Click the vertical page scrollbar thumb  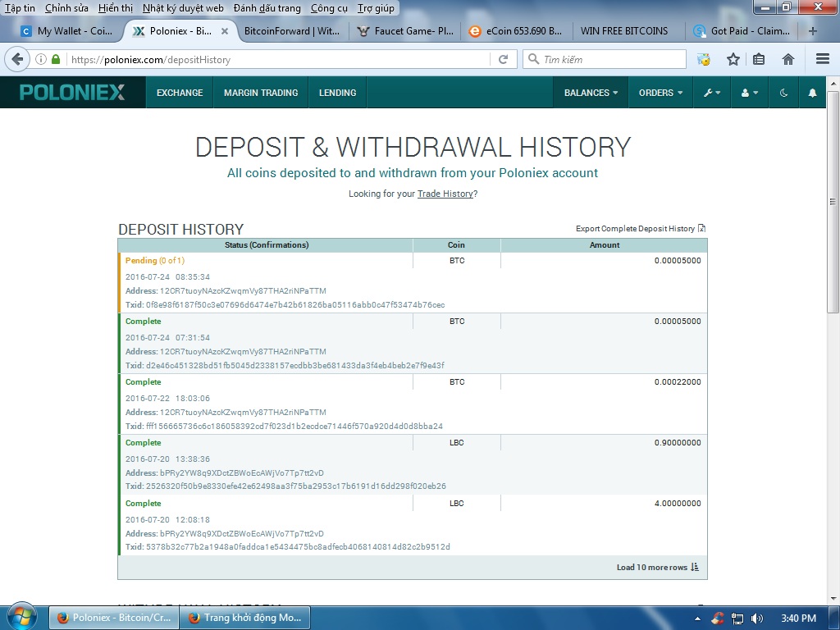pyautogui.click(x=833, y=202)
